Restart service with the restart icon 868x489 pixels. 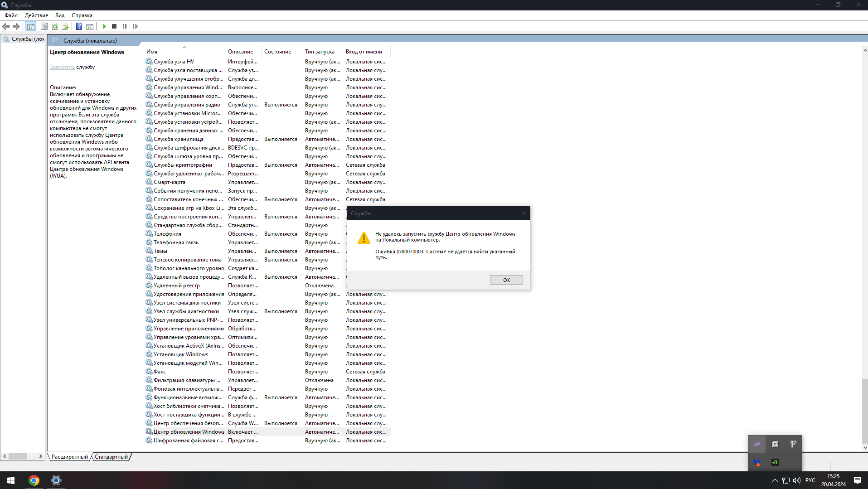tap(135, 26)
